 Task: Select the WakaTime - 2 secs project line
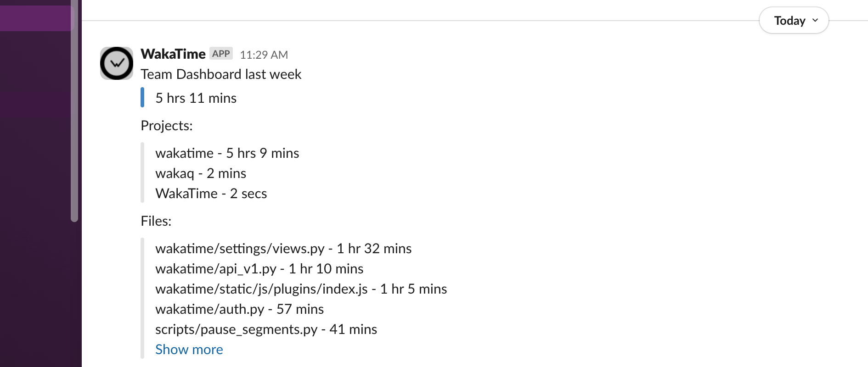[211, 194]
